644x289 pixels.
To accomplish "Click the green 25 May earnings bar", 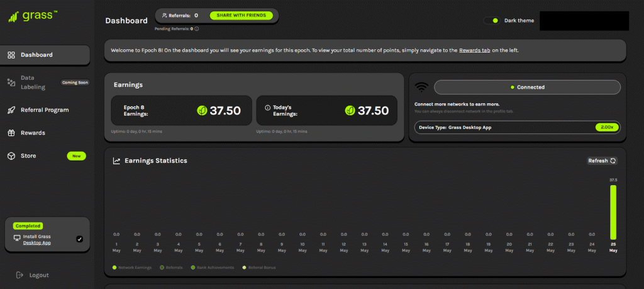I will coord(613,212).
